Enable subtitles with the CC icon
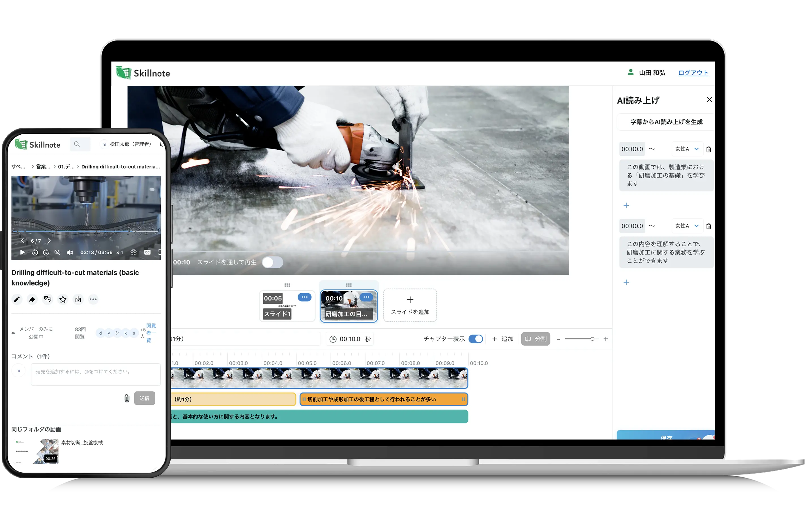808x532 pixels. (x=147, y=252)
